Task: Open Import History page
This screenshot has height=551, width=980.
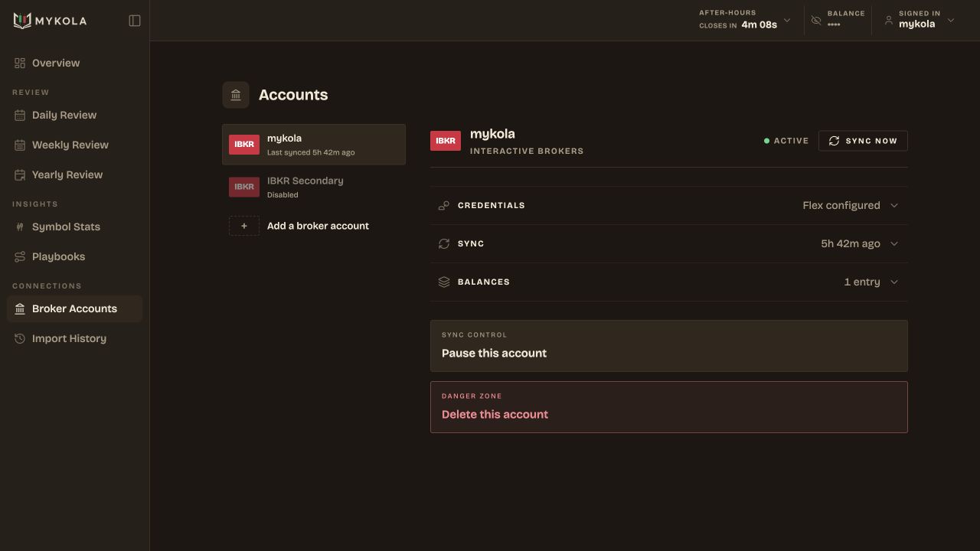Action: [x=74, y=338]
